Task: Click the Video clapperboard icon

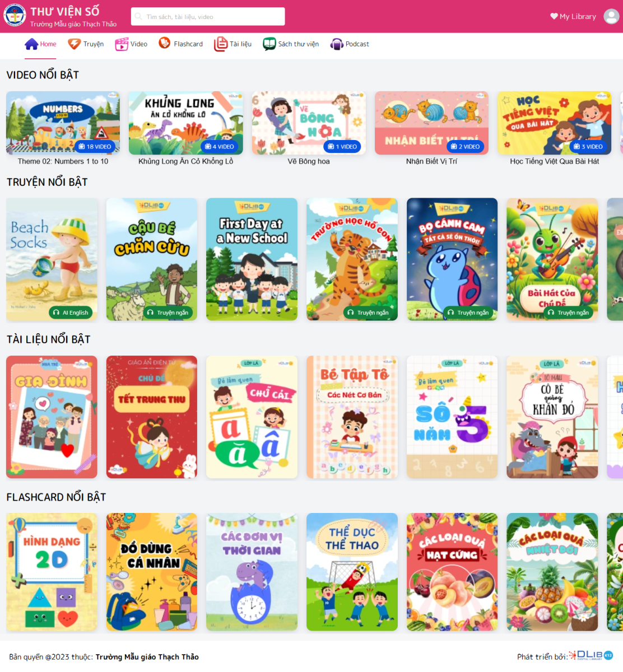Action: pyautogui.click(x=122, y=44)
